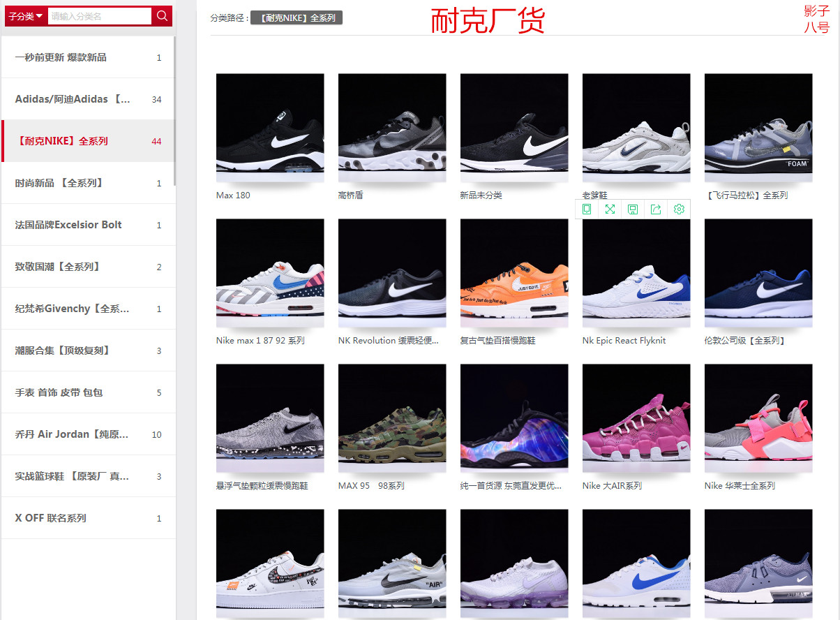
Task: Click the 高桥盾 label
Action: pyautogui.click(x=351, y=195)
